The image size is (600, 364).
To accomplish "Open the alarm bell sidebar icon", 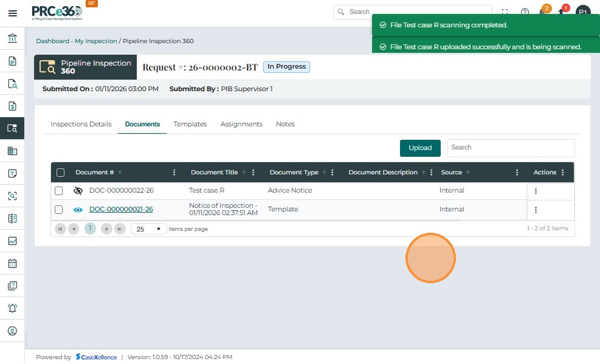I will click(x=12, y=308).
